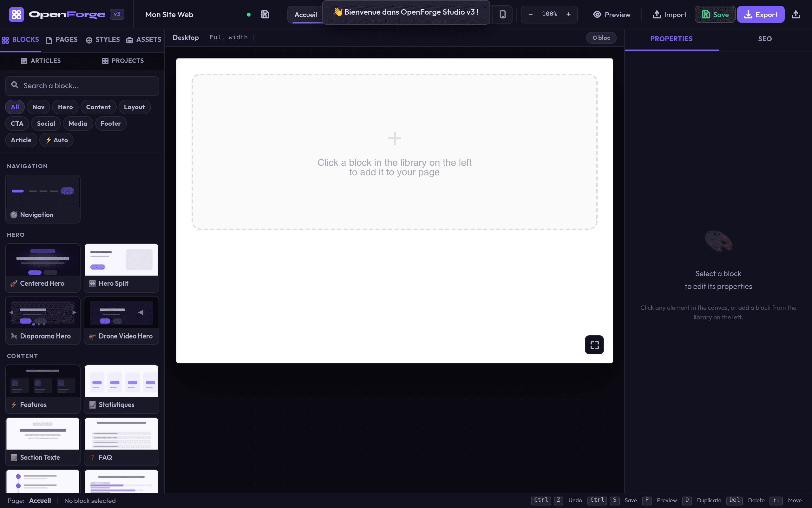The image size is (812, 508).
Task: Open the STYLES tab
Action: click(x=103, y=40)
